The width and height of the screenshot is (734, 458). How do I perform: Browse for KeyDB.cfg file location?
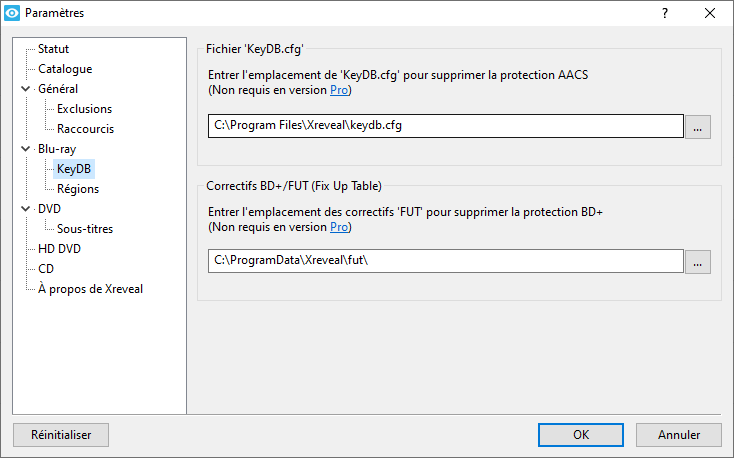pyautogui.click(x=698, y=126)
